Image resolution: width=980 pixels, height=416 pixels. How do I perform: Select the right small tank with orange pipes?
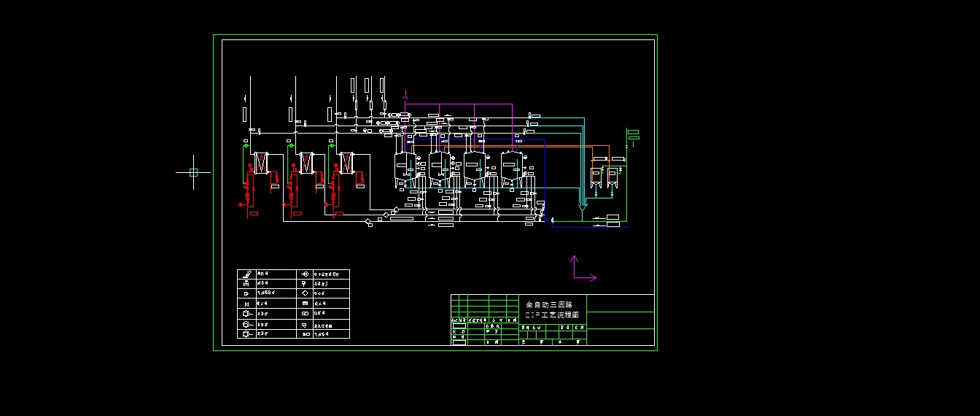tap(612, 178)
